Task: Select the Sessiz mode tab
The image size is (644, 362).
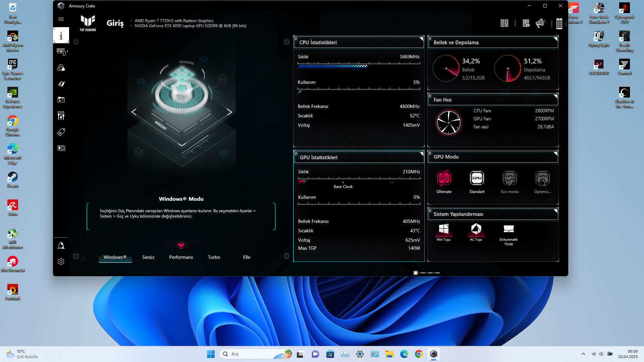Action: click(x=148, y=257)
